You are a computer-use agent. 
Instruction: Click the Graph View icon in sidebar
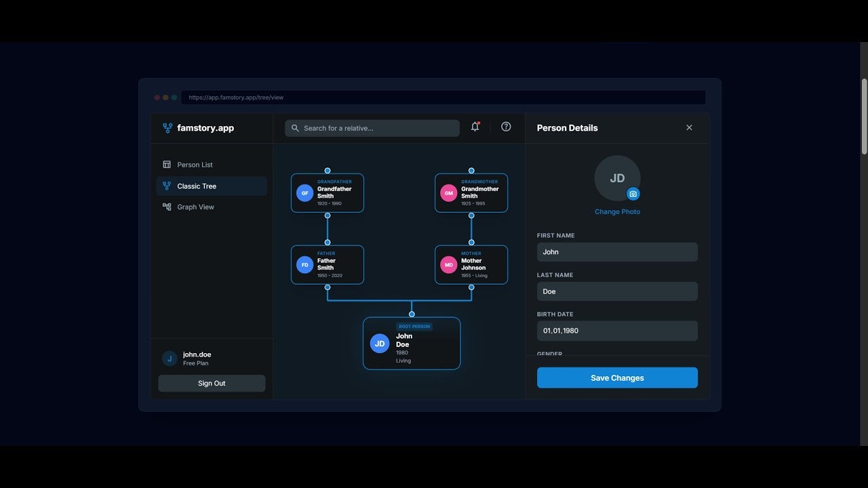[167, 207]
